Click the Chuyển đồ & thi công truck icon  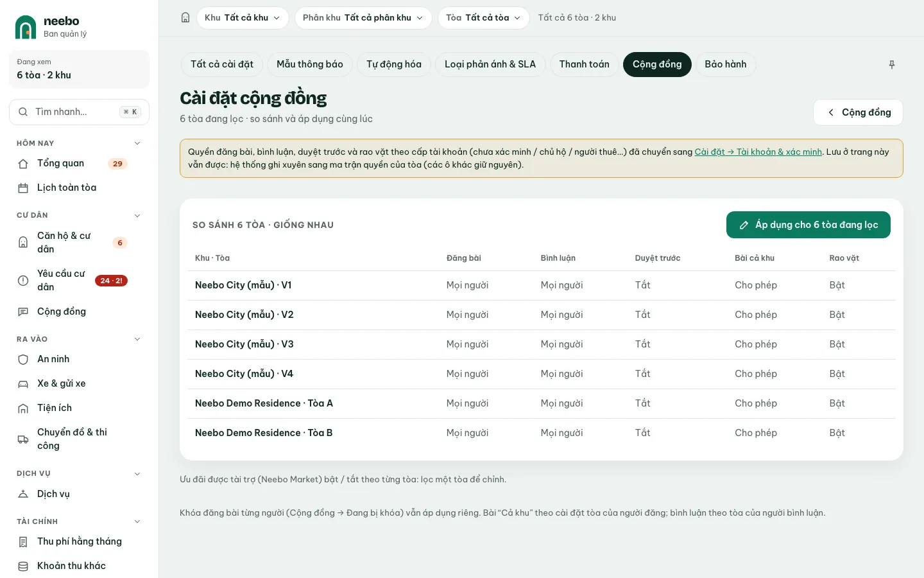click(23, 439)
